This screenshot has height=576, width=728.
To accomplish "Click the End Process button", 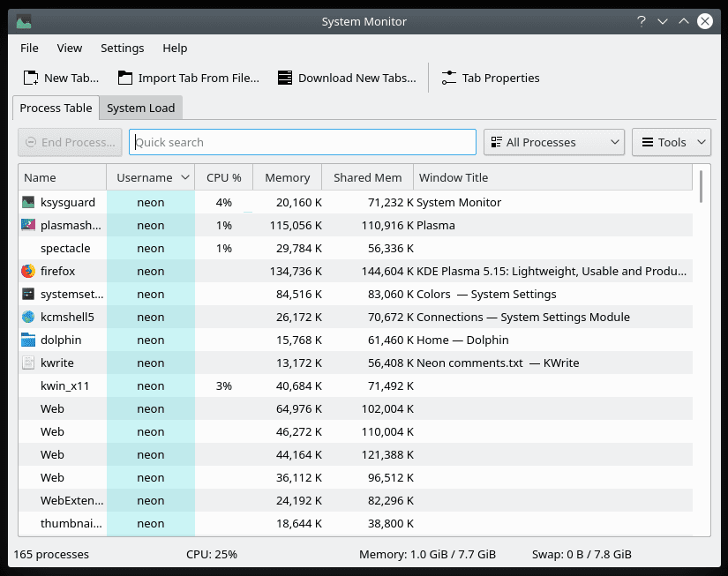I will coord(70,141).
